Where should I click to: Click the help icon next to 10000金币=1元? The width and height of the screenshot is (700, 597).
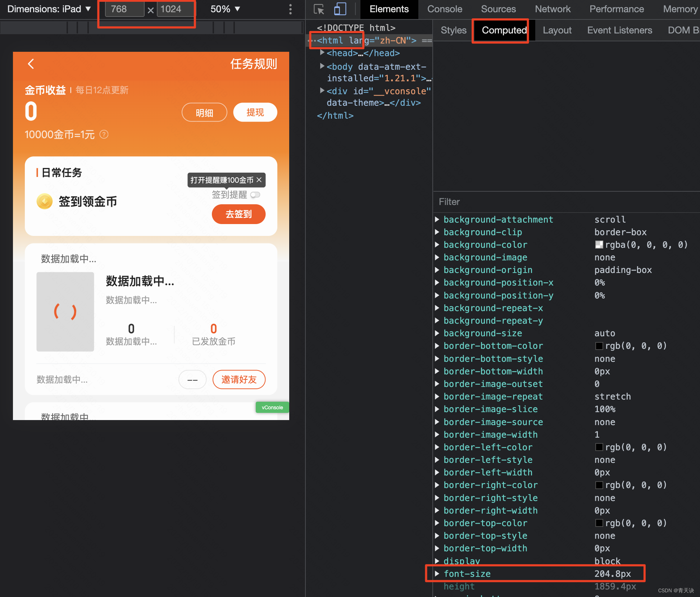pyautogui.click(x=104, y=135)
